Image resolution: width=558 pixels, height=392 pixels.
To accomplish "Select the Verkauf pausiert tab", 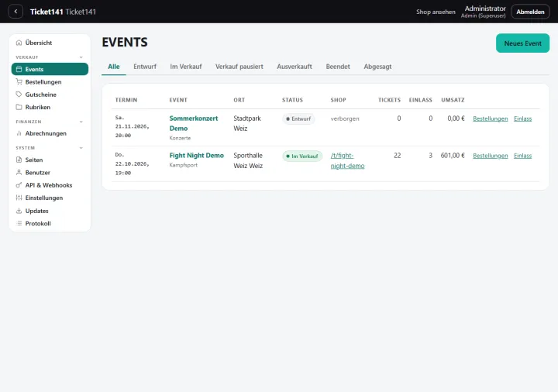I will point(239,67).
